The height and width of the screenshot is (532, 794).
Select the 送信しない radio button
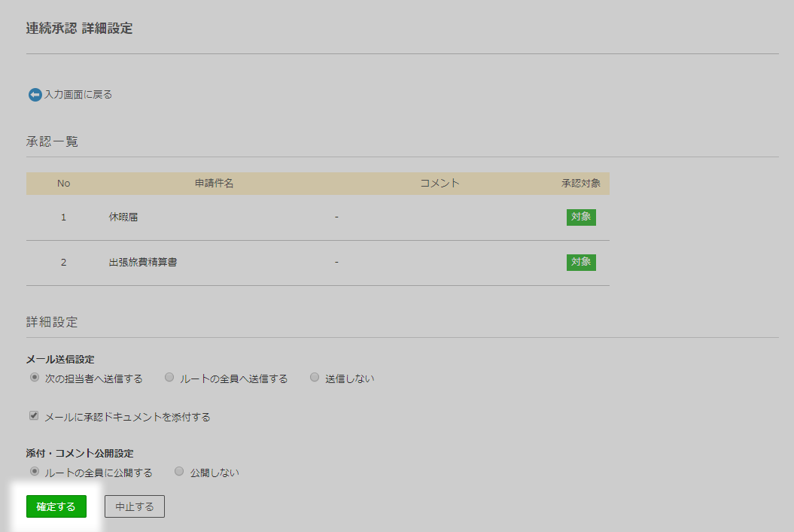tap(315, 378)
